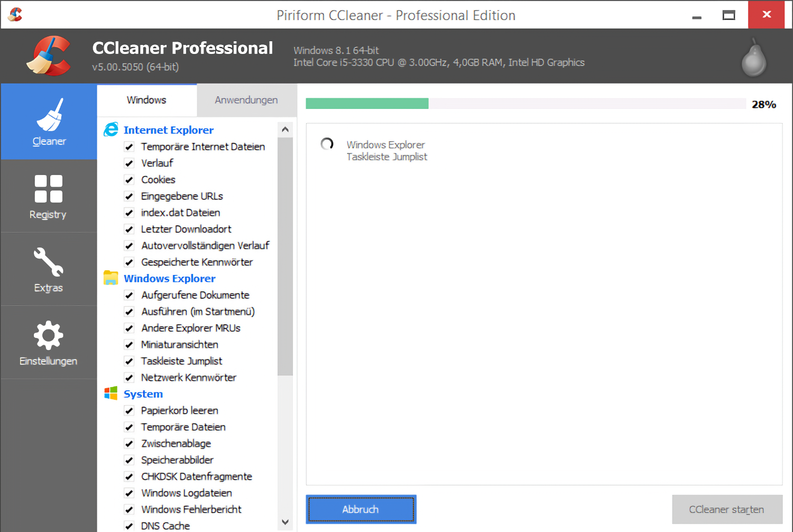
Task: Click the CCleaner starten button
Action: pos(726,509)
